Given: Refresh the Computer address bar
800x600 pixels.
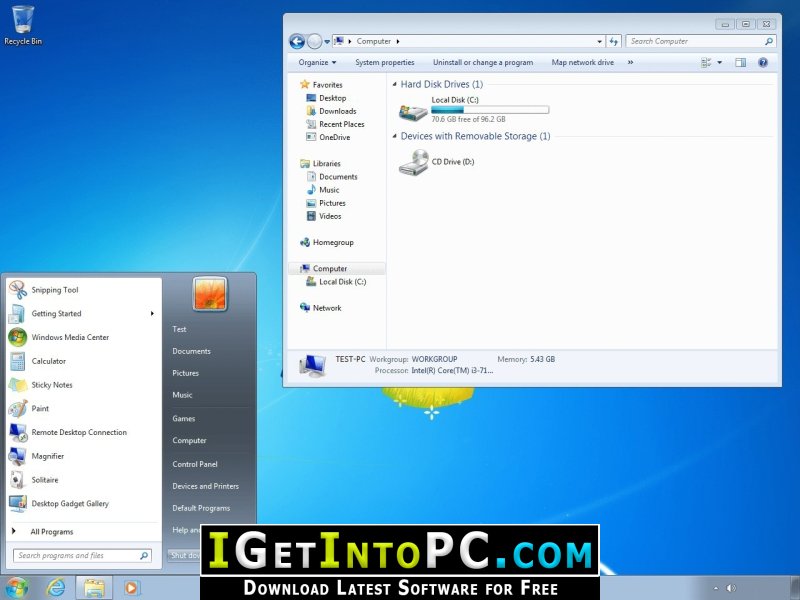Looking at the screenshot, I should [x=614, y=41].
